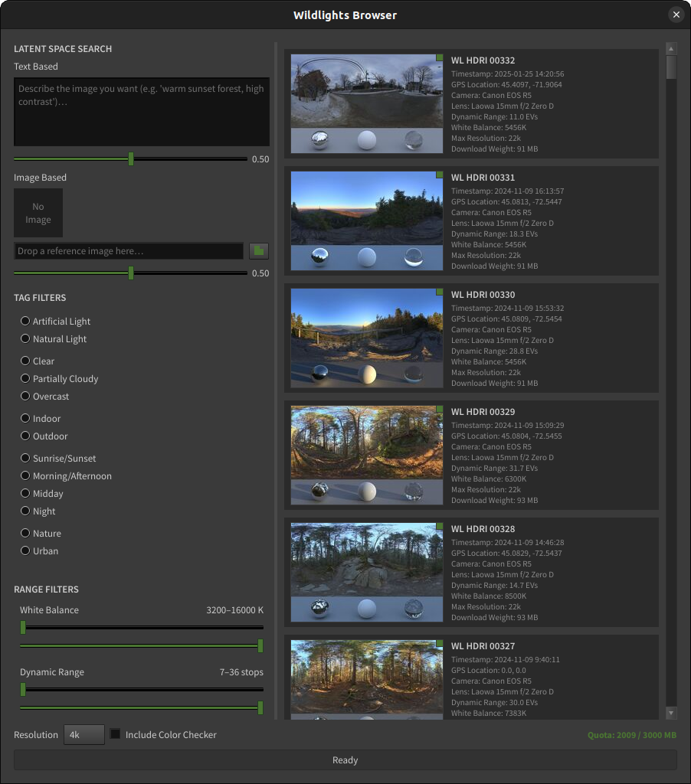Enable Include Color Checker checkbox

tap(115, 734)
